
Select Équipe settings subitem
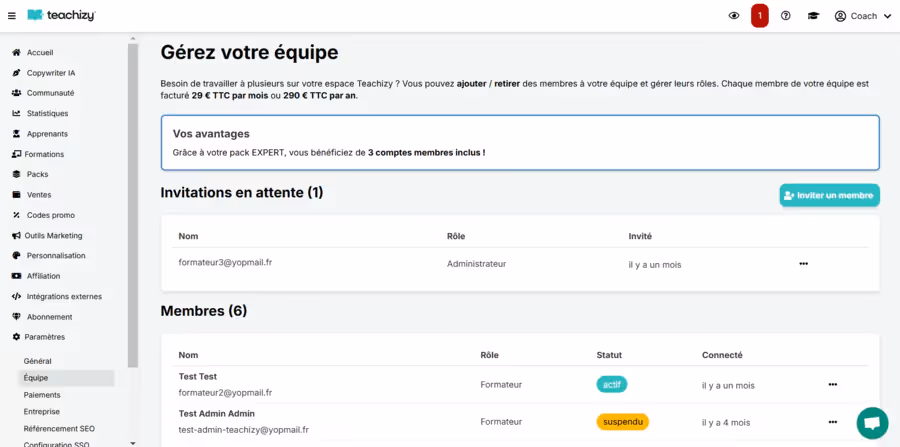coord(67,378)
